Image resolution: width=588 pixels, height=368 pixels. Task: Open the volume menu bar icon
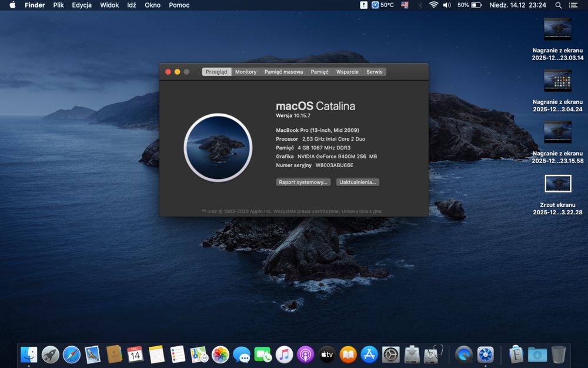[447, 5]
